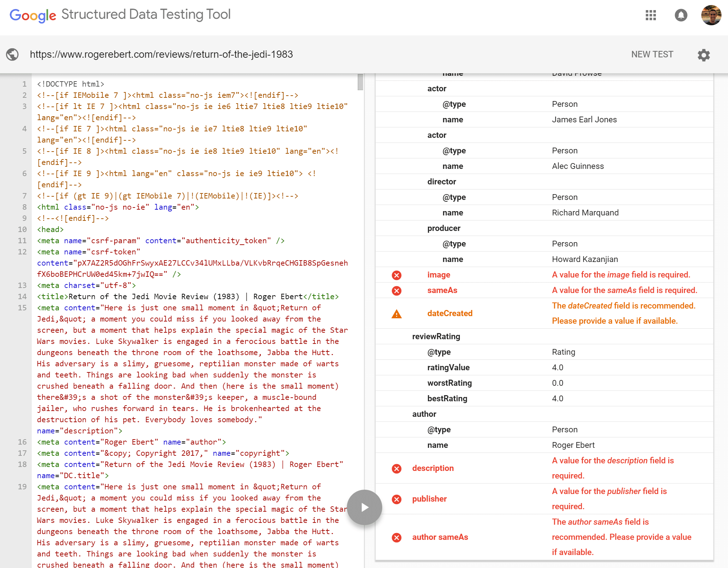Click the error icon next to image

point(397,275)
